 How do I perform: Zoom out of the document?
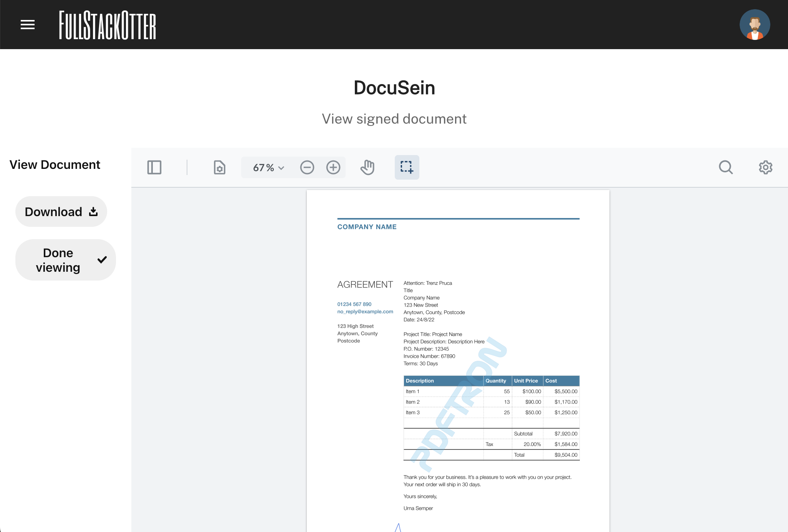[x=307, y=167]
